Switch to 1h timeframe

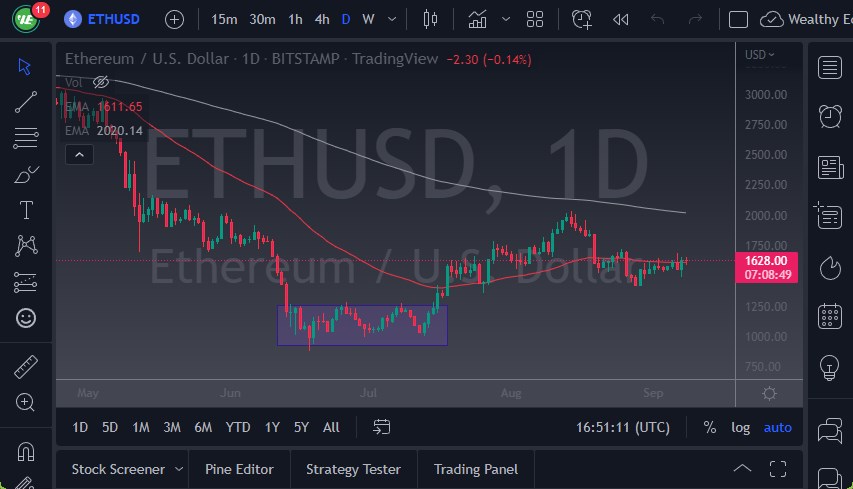click(x=295, y=20)
